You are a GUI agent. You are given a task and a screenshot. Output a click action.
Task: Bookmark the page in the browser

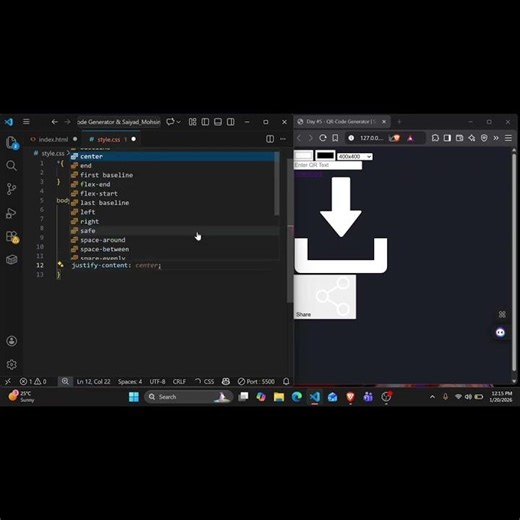point(335,138)
